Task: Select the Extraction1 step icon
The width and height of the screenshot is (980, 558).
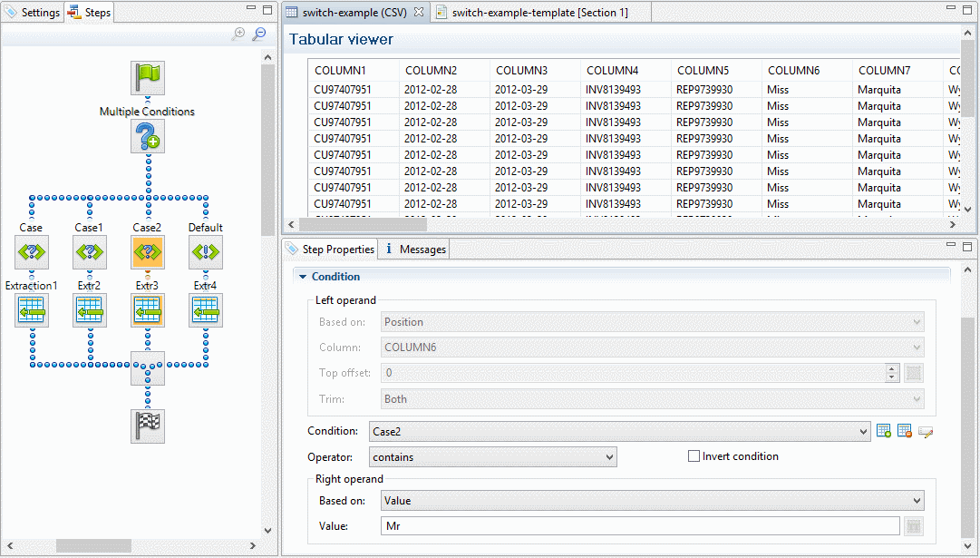Action: coord(32,311)
